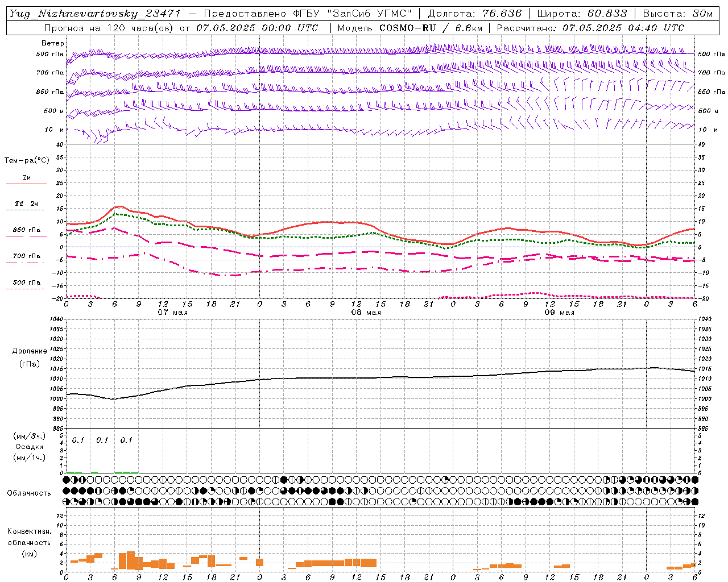Click the Давление pressure panel label
Viewport: 728px width, 582px height.
click(x=30, y=351)
